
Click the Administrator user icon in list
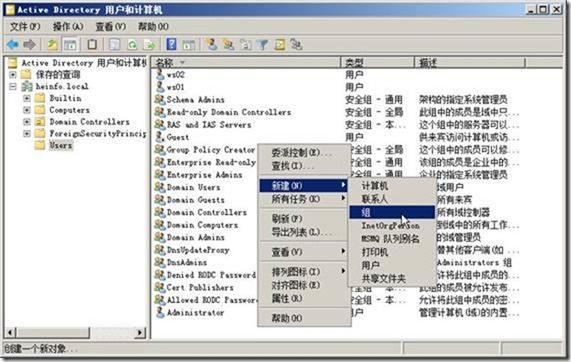[160, 312]
